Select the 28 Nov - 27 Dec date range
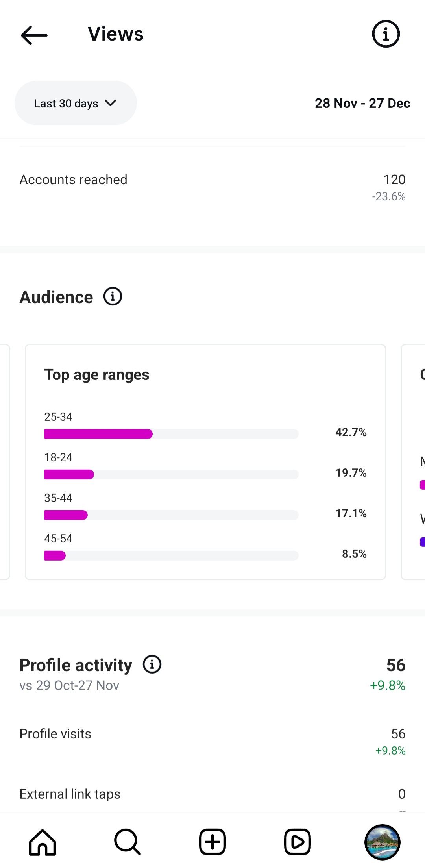 (362, 103)
